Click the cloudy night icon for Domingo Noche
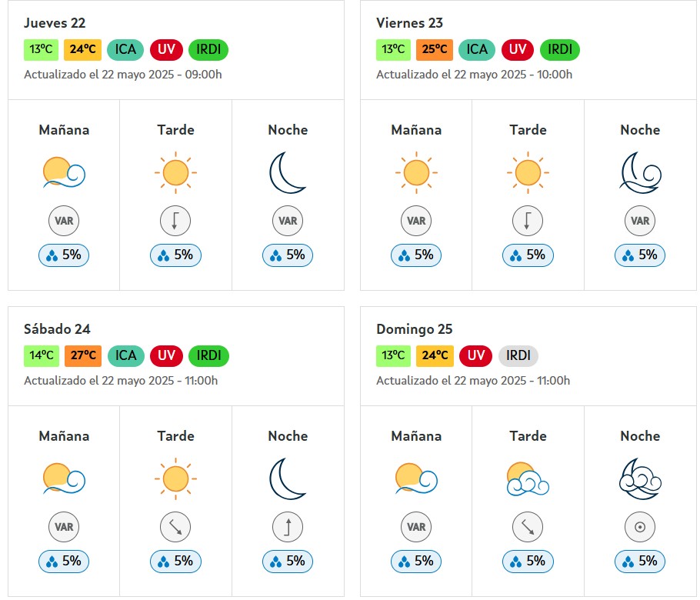 pos(640,478)
